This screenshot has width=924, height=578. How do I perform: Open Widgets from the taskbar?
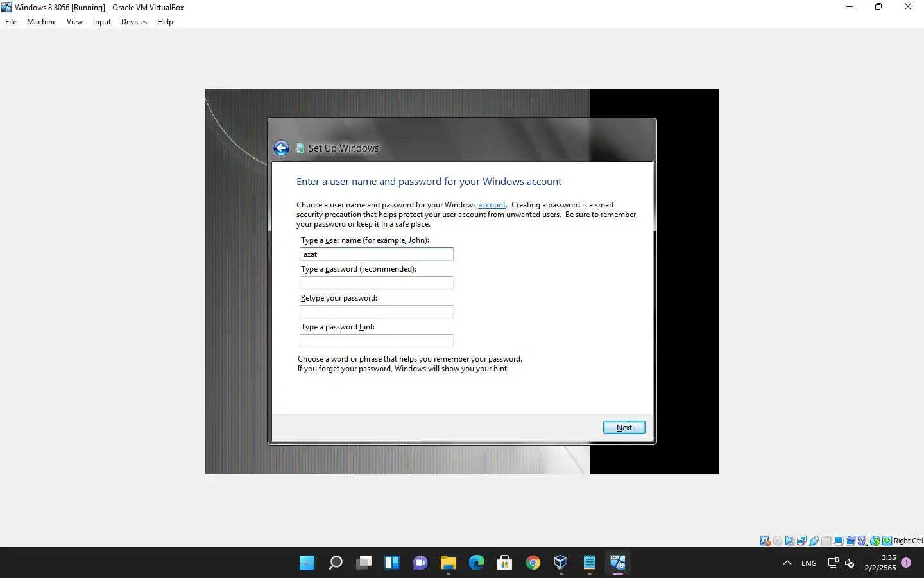point(392,563)
